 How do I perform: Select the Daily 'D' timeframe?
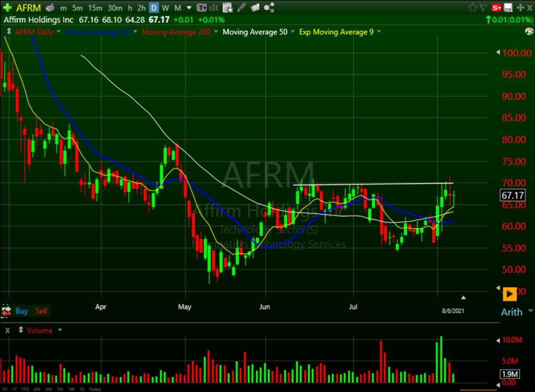pyautogui.click(x=154, y=8)
